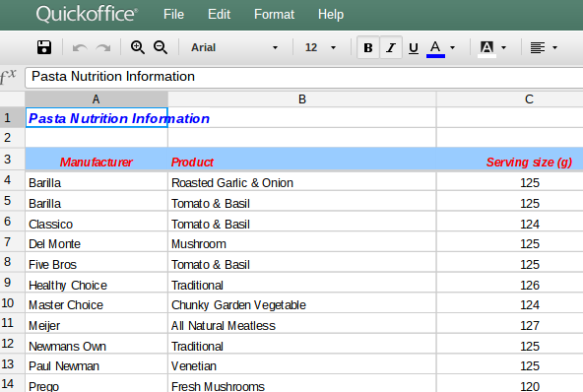583x392 pixels.
Task: Click the formula bar input field
Action: tap(303, 78)
